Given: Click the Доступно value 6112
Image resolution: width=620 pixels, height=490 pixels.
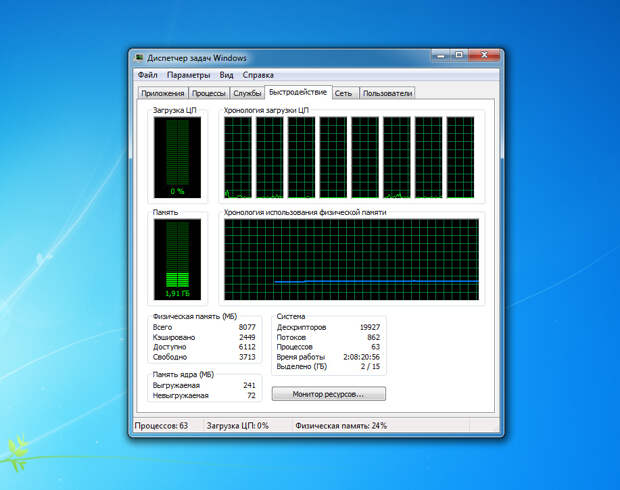Looking at the screenshot, I should pyautogui.click(x=247, y=347).
